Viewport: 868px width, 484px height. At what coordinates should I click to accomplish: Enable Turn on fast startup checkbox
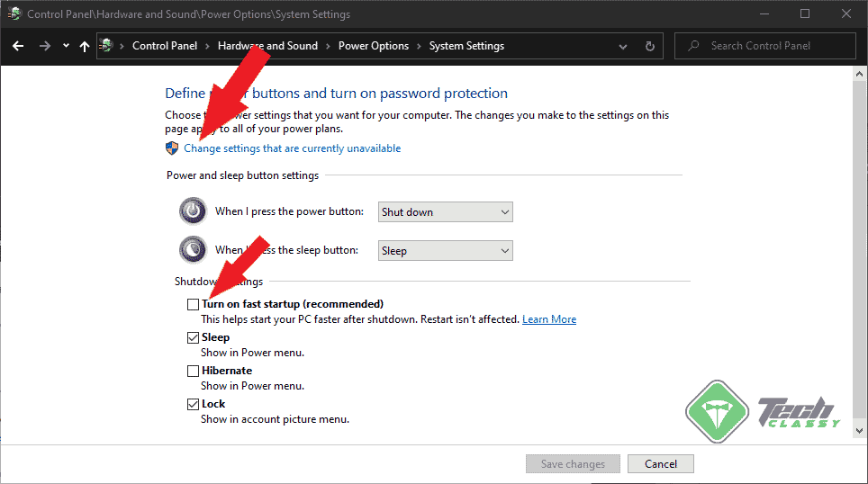193,304
